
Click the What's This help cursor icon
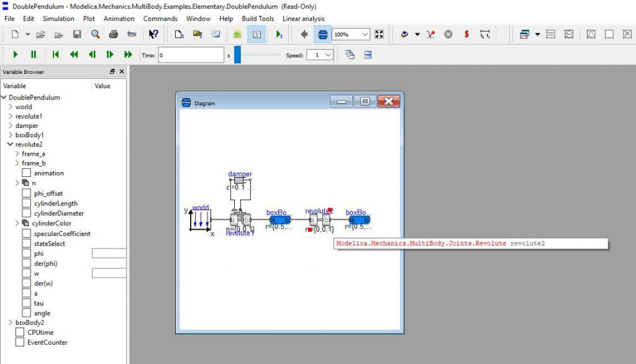click(x=153, y=35)
